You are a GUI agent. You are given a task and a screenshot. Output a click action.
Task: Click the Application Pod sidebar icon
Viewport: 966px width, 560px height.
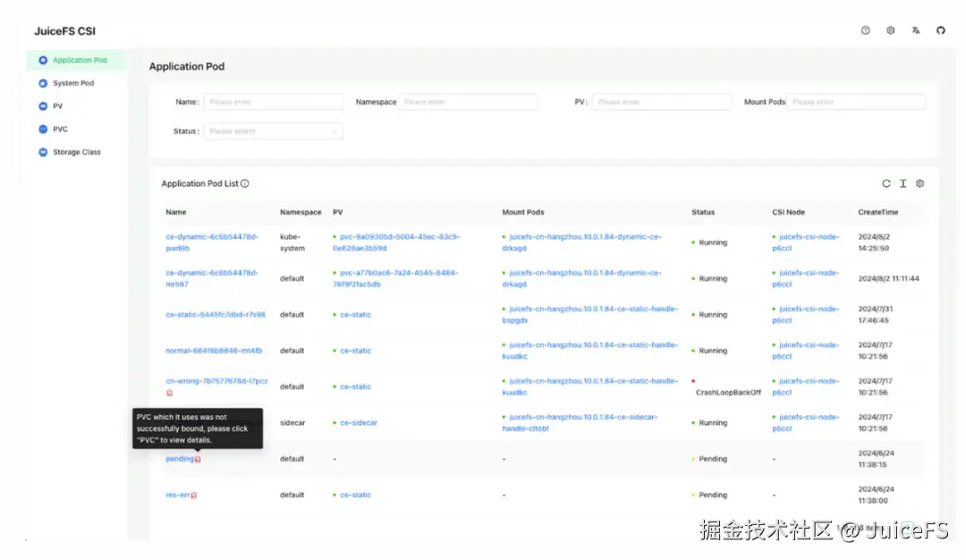(x=43, y=60)
